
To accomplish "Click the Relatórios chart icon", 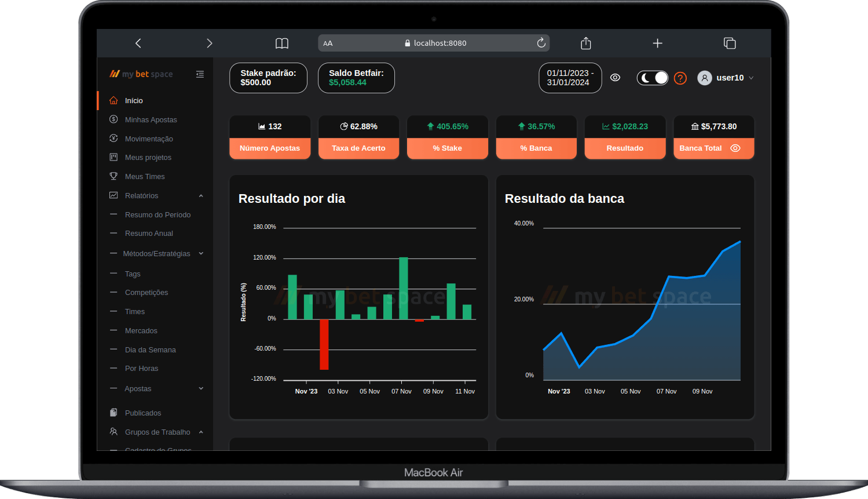I will pyautogui.click(x=113, y=195).
